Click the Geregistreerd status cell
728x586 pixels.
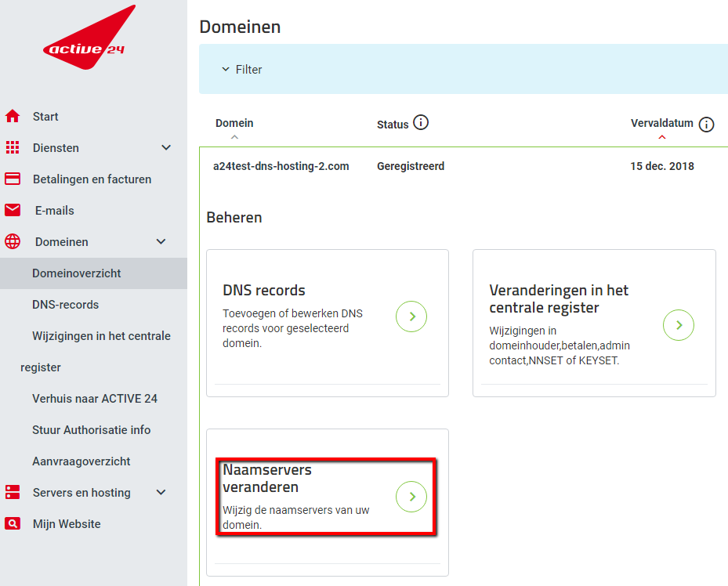tap(411, 166)
